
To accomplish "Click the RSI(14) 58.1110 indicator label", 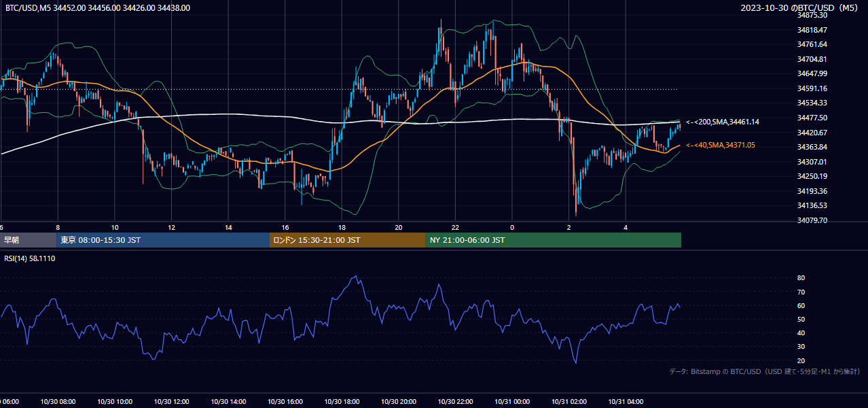I will pyautogui.click(x=30, y=258).
